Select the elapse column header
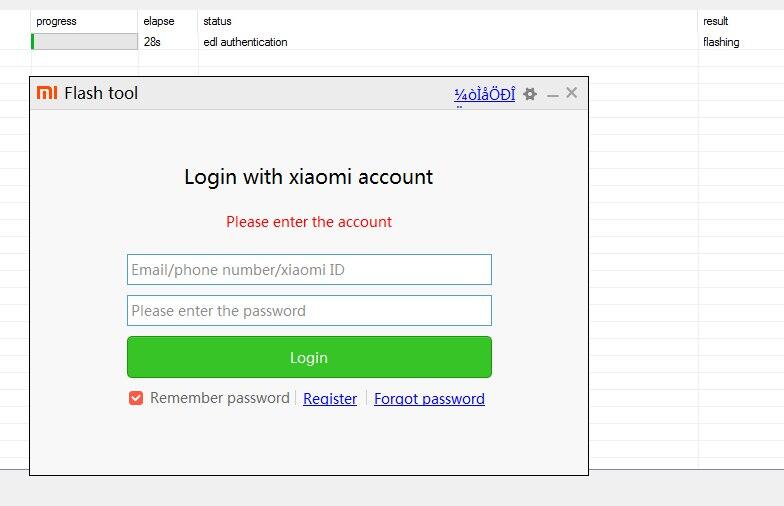 tap(158, 21)
